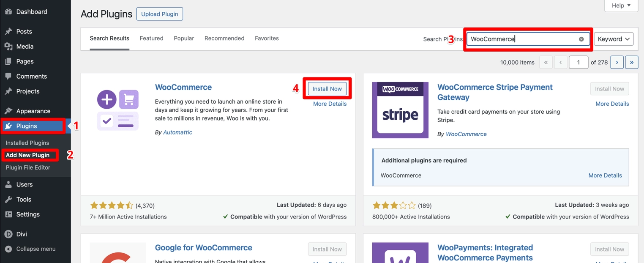Click the Dashboard gauge icon
The height and width of the screenshot is (263, 644).
click(8, 12)
